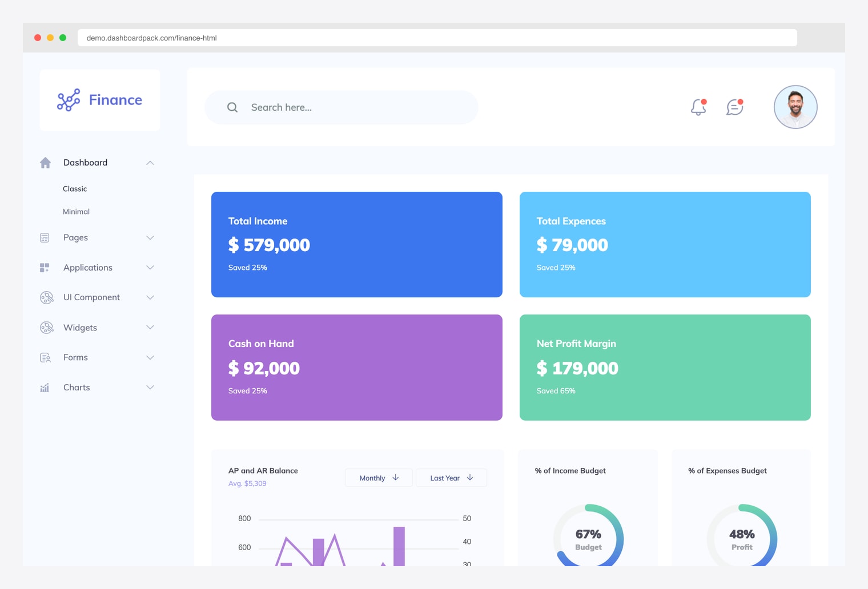Open the Applications menu item
This screenshot has height=589, width=868.
click(88, 268)
